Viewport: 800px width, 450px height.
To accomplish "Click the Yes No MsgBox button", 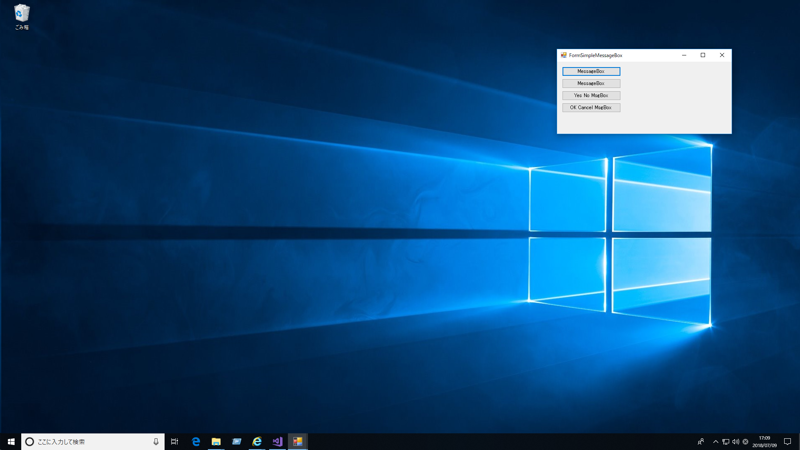I will (591, 95).
